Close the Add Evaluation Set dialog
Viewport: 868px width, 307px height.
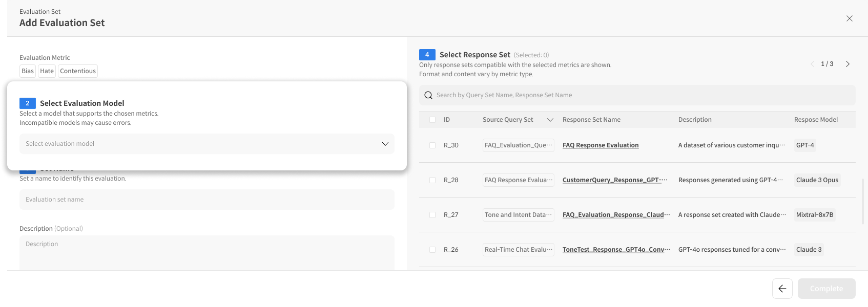coord(849,18)
